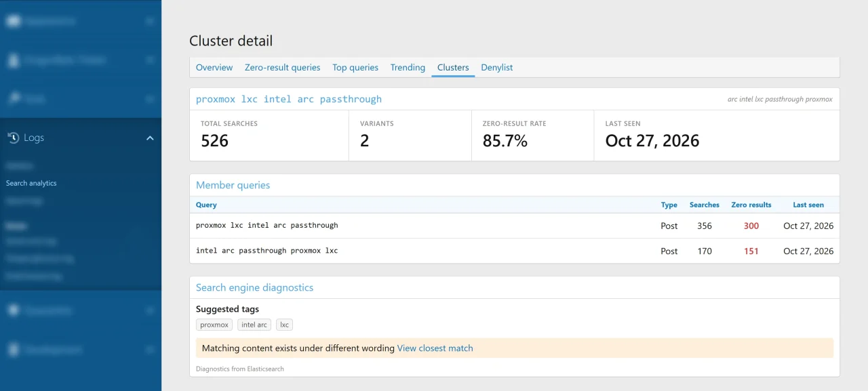The image size is (868, 391).
Task: Click the Variants count 2
Action: tap(364, 141)
